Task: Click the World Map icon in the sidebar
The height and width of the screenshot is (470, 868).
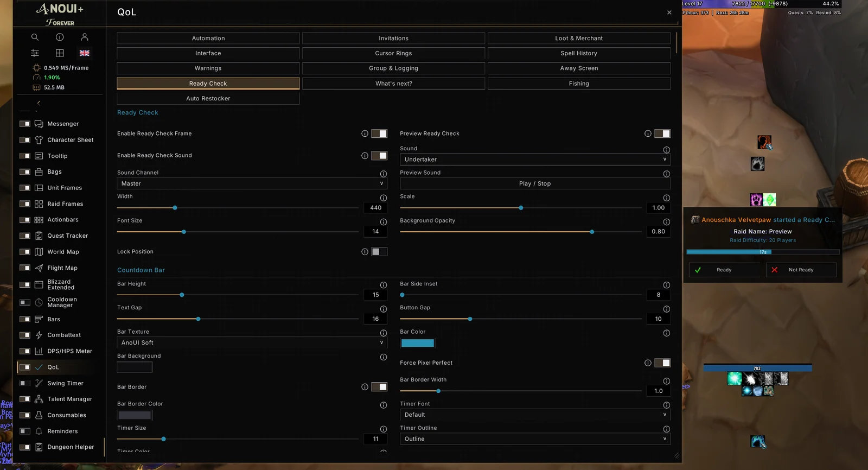Action: (x=39, y=252)
